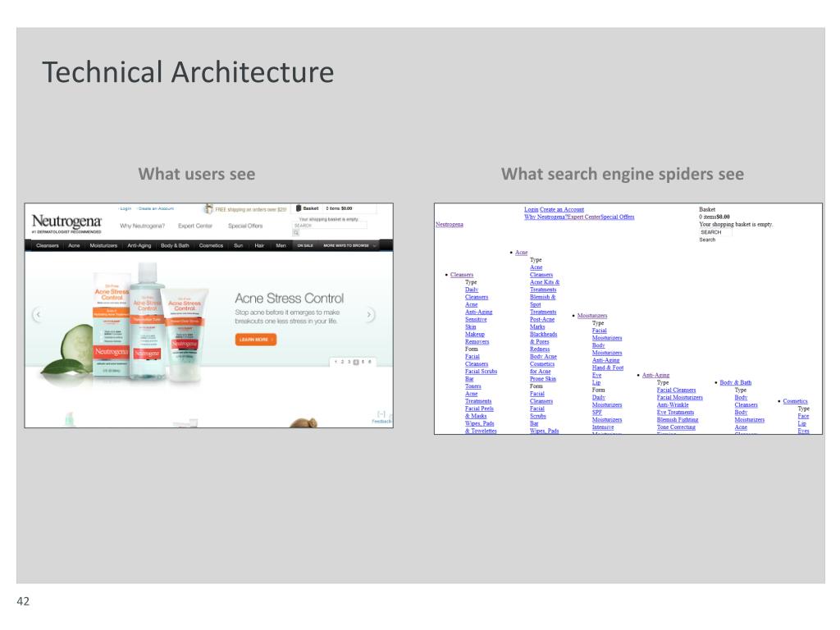Jump to banner slide 1 in pager
Image resolution: width=840 pixels, height=630 pixels.
(x=336, y=362)
